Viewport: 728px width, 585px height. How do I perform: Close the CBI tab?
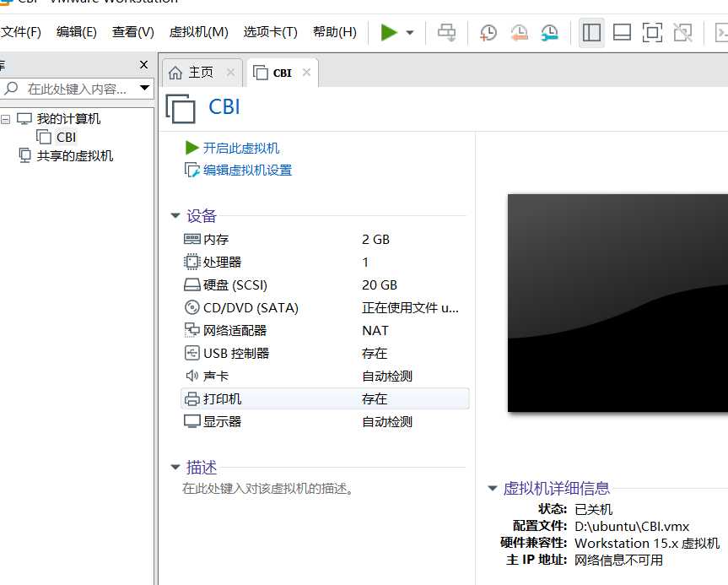coord(306,73)
